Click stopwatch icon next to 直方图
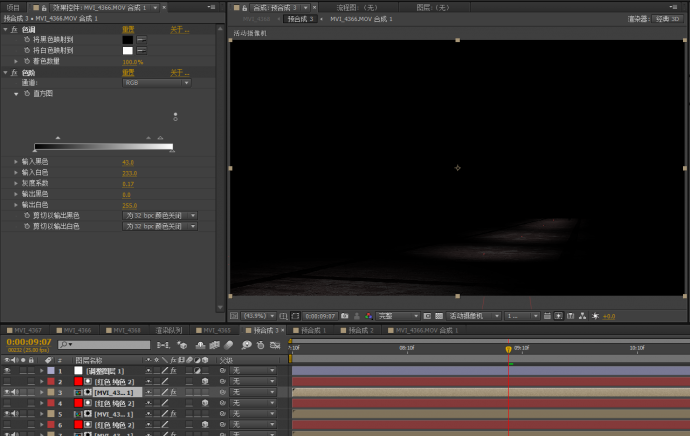The width and height of the screenshot is (690, 436). tap(27, 93)
